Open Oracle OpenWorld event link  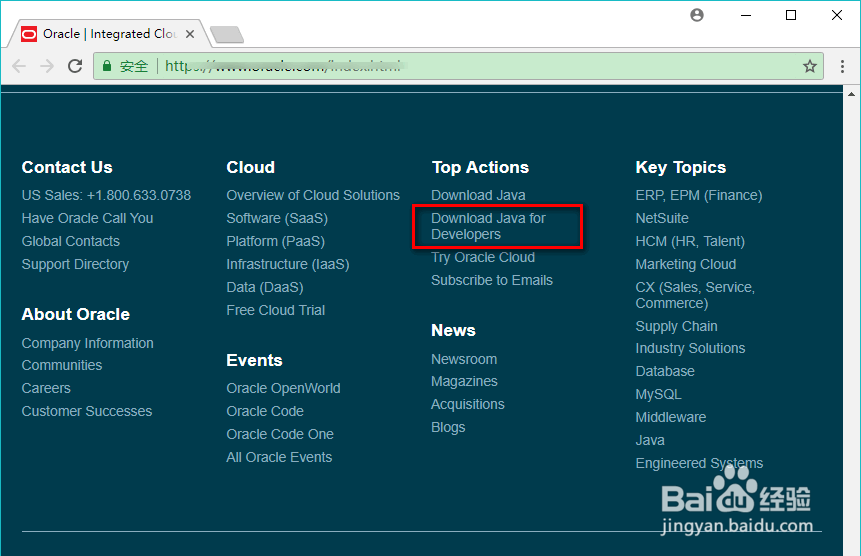tap(283, 389)
